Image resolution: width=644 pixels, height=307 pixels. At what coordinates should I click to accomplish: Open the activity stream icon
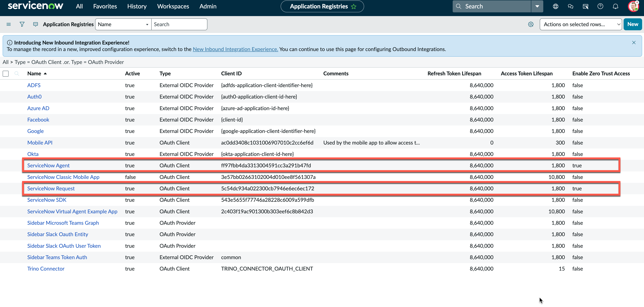coord(36,24)
